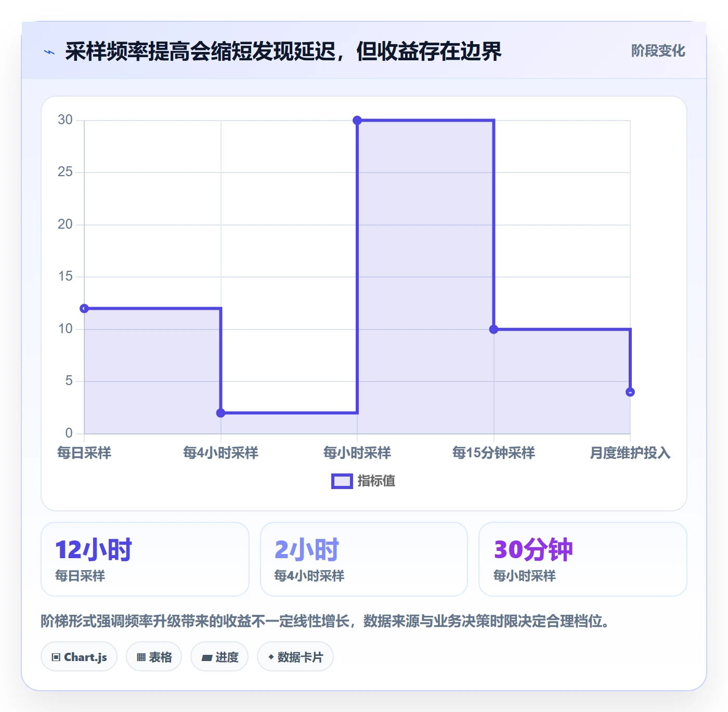Click the y-axis value 0
The height and width of the screenshot is (712, 728).
(x=69, y=433)
